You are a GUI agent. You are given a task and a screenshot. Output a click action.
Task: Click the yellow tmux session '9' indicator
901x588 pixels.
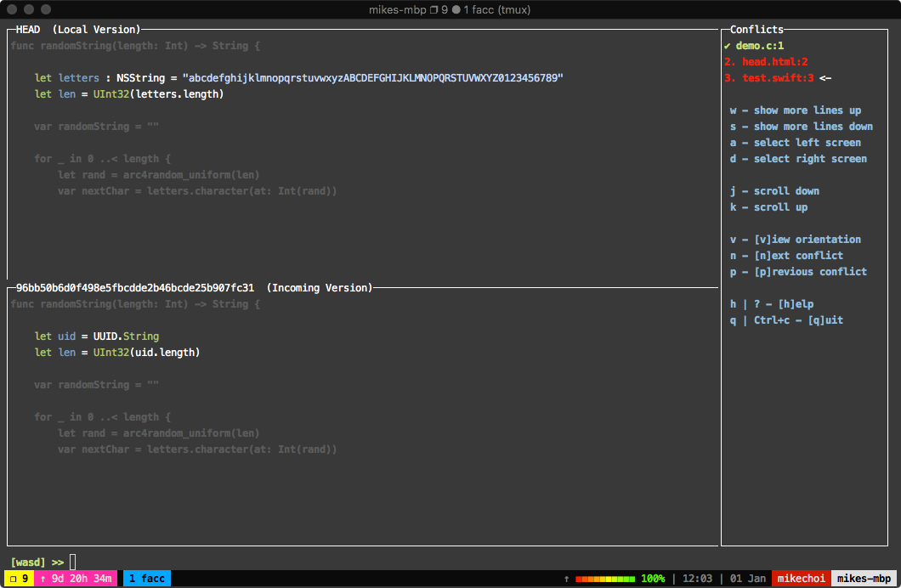[x=19, y=579]
